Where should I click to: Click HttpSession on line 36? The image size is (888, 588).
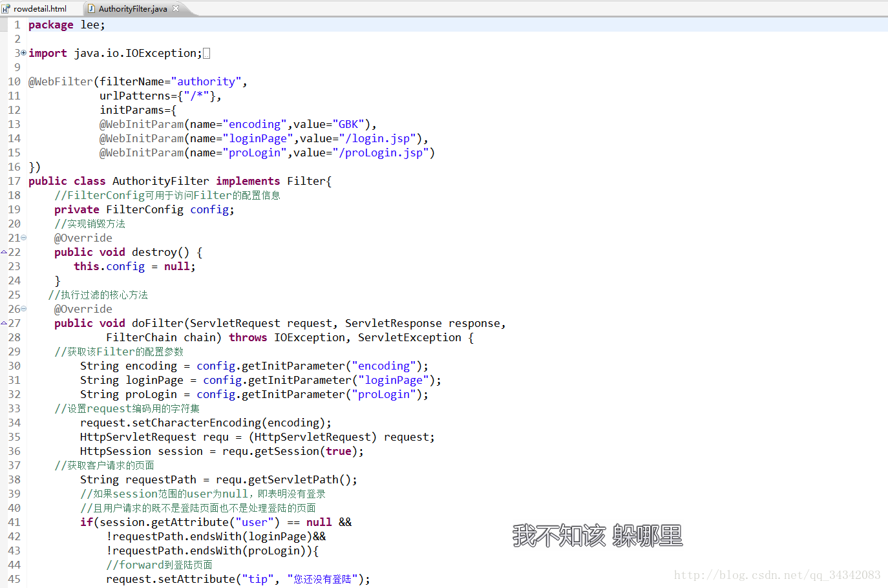point(116,451)
